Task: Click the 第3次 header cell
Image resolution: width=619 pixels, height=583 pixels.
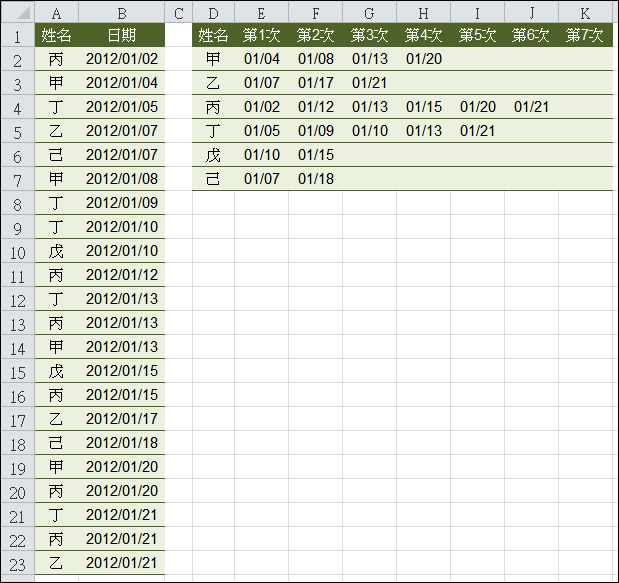Action: [370, 35]
